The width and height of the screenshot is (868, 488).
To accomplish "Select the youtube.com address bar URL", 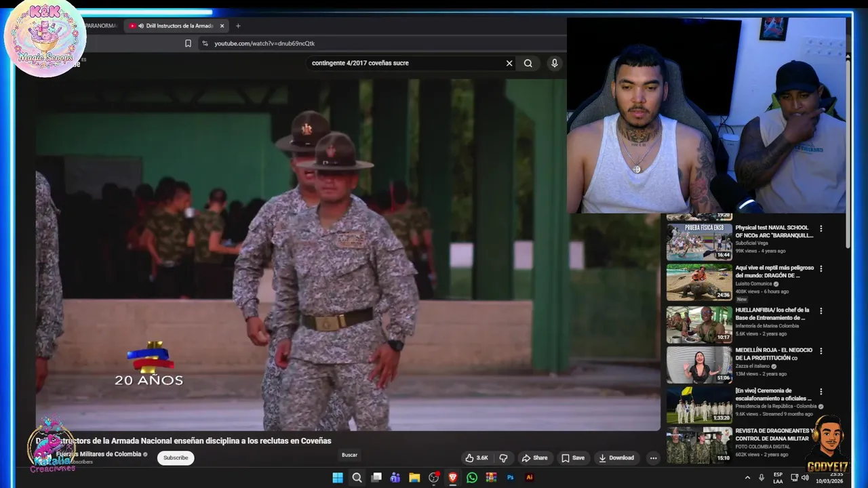I will (x=264, y=43).
